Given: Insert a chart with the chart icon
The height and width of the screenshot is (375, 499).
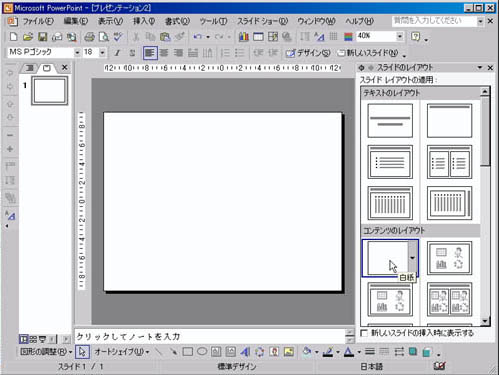Looking at the screenshot, I should (244, 37).
